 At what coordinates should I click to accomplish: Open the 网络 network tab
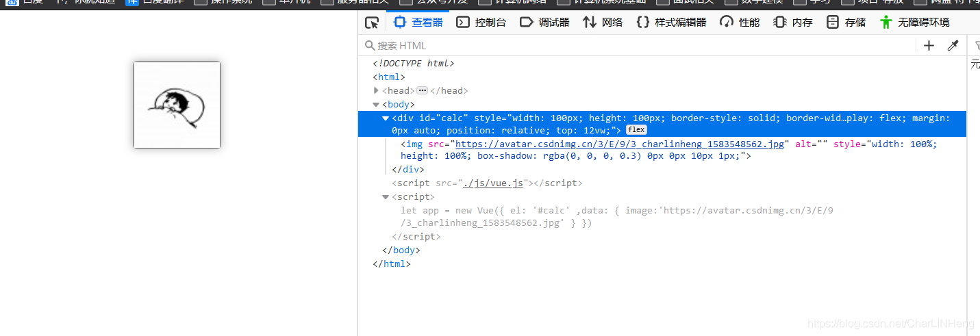coord(603,23)
